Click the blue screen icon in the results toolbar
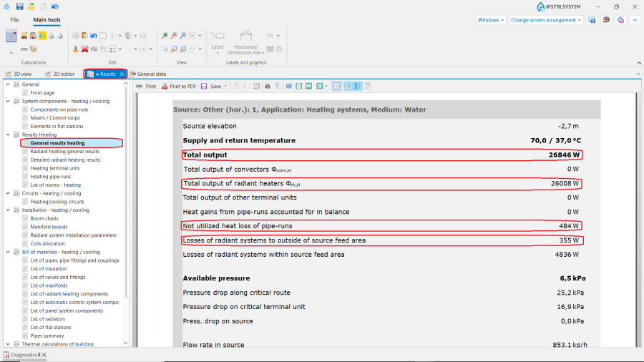 click(x=289, y=86)
